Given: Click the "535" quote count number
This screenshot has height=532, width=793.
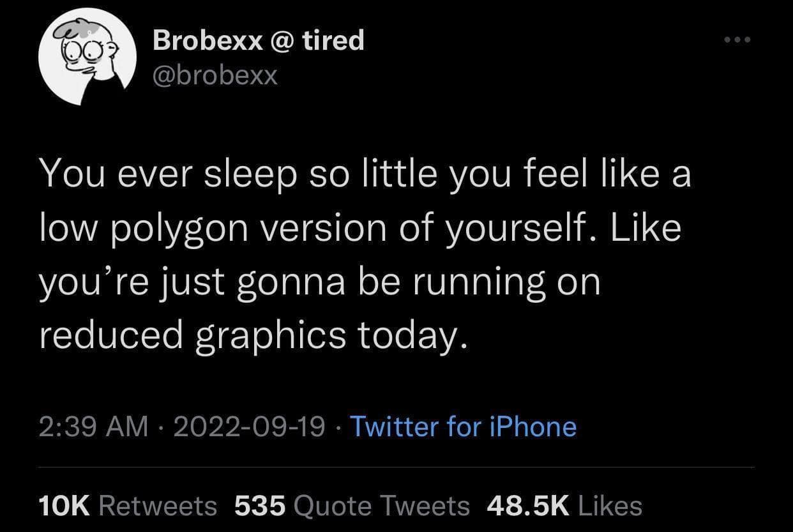Looking at the screenshot, I should coord(259,506).
